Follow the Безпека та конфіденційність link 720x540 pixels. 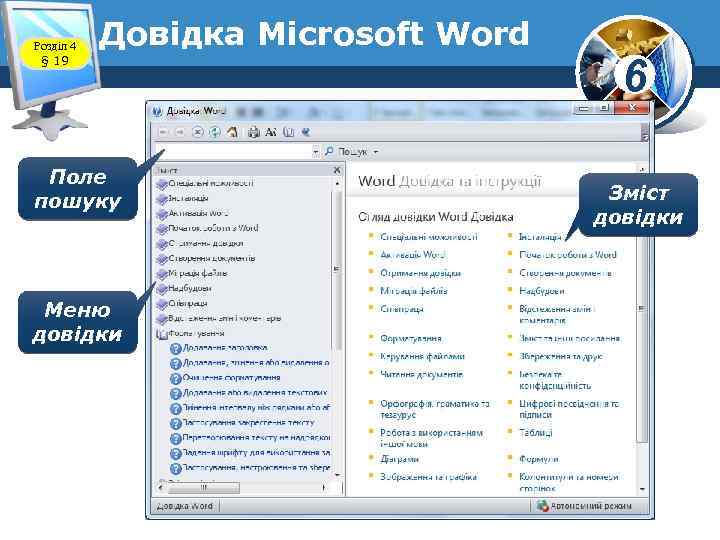click(x=555, y=380)
